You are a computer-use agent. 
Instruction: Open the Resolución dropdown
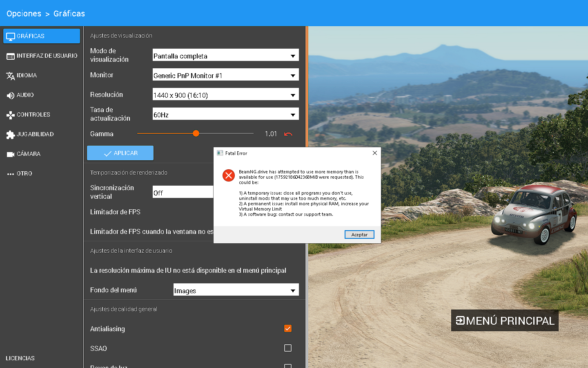(x=226, y=94)
